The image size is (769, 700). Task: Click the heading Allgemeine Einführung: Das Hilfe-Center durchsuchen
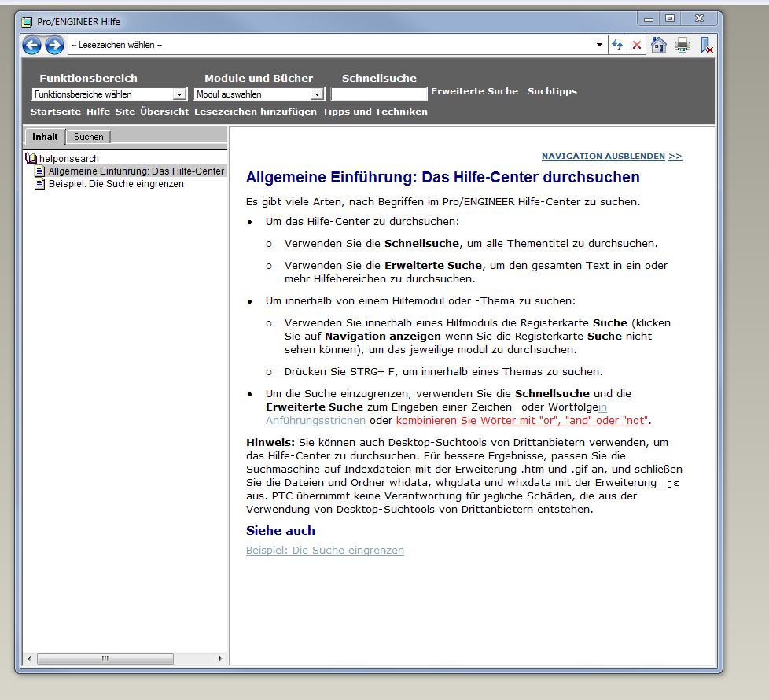coord(443,177)
